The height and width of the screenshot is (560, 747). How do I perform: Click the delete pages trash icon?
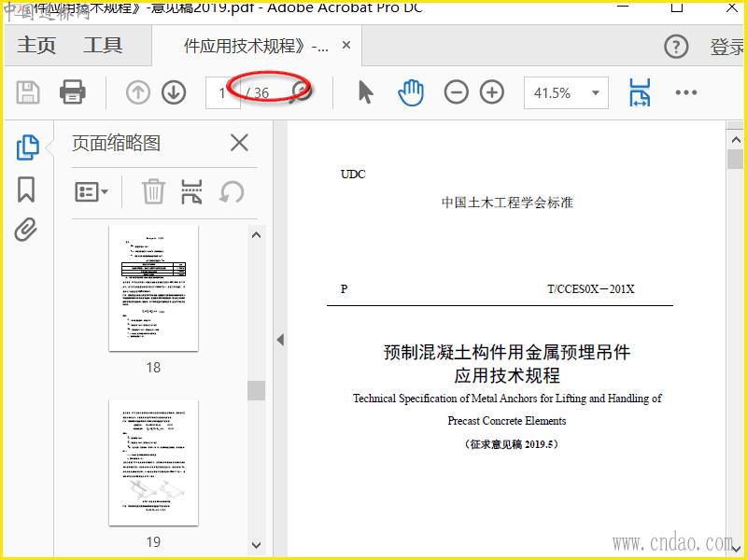click(153, 191)
